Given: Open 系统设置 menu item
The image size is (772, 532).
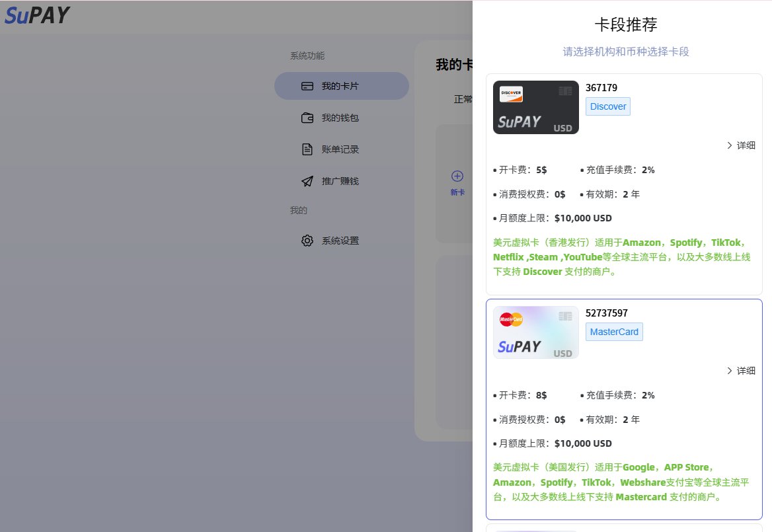Looking at the screenshot, I should click(x=342, y=241).
